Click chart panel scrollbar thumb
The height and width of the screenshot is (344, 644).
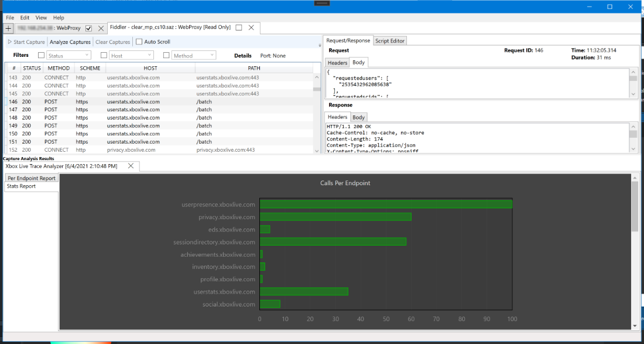pyautogui.click(x=635, y=207)
